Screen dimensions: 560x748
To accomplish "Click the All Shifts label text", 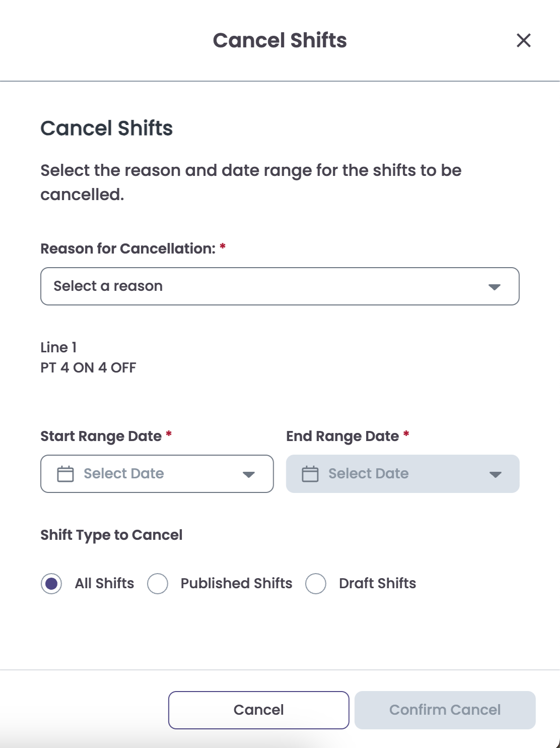I will coord(104,583).
